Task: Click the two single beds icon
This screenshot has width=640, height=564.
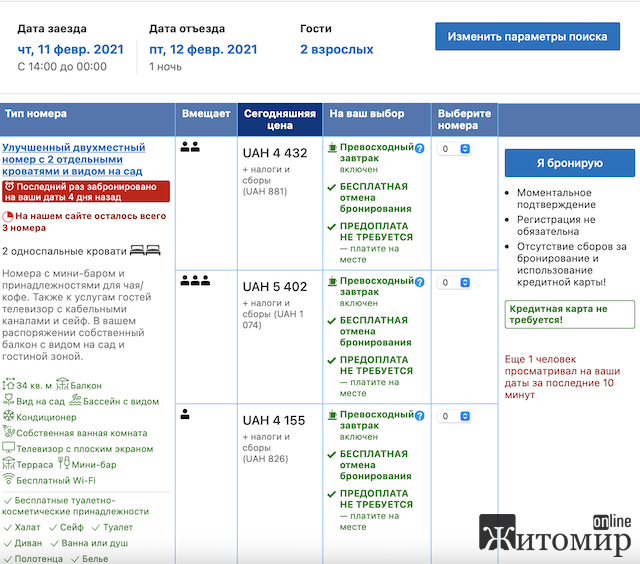Action: pyautogui.click(x=145, y=250)
